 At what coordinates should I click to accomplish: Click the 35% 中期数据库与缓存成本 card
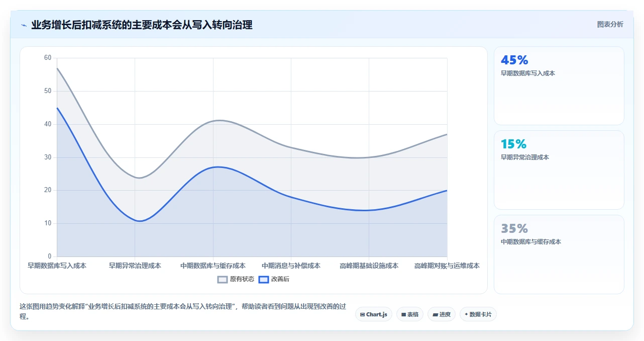tap(559, 254)
